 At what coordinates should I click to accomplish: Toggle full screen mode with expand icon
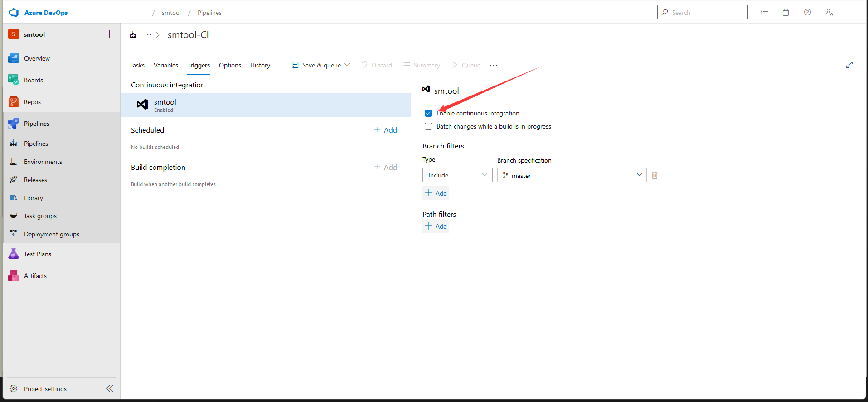click(849, 65)
